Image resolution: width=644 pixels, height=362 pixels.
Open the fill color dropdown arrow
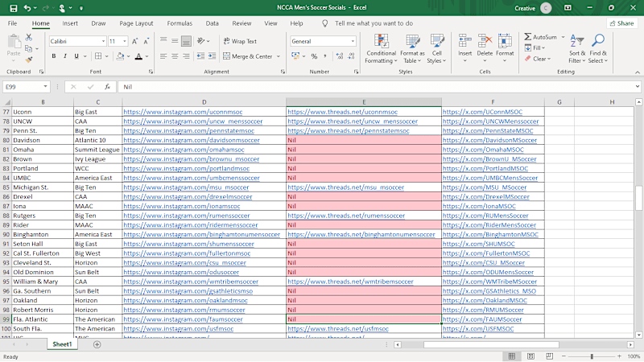click(129, 56)
